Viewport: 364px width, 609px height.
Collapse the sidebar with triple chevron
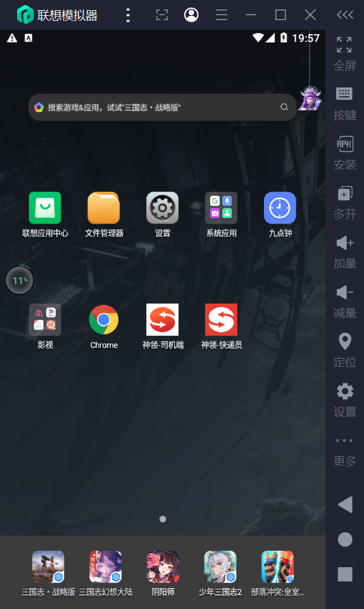(345, 15)
